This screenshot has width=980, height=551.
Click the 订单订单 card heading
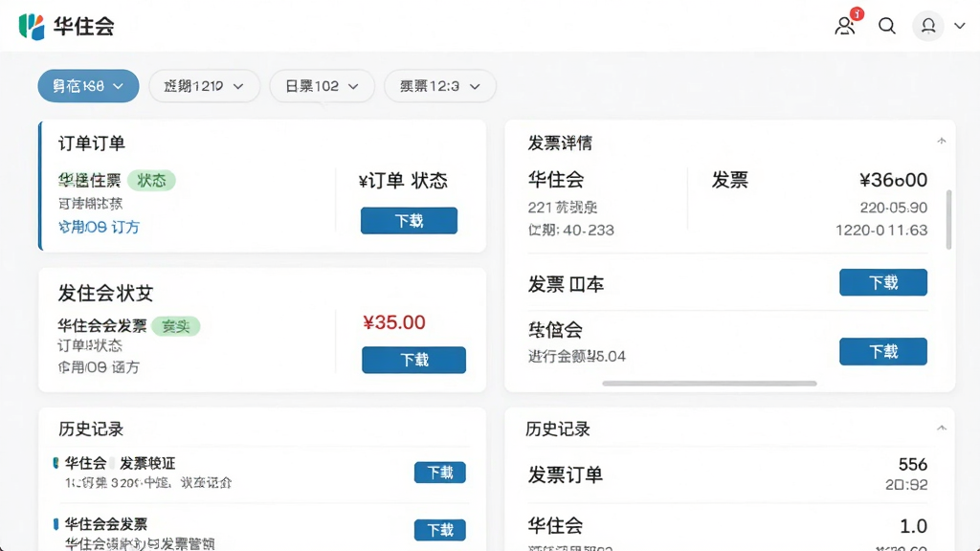92,143
